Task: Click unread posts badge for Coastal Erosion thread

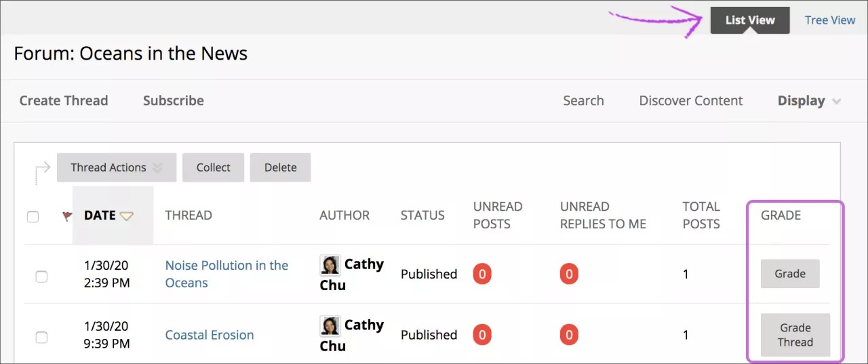Action: pos(482,335)
